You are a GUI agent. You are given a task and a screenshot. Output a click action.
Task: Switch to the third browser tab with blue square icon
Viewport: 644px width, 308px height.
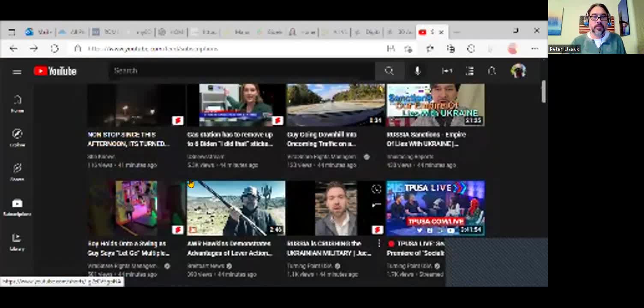coord(106,32)
